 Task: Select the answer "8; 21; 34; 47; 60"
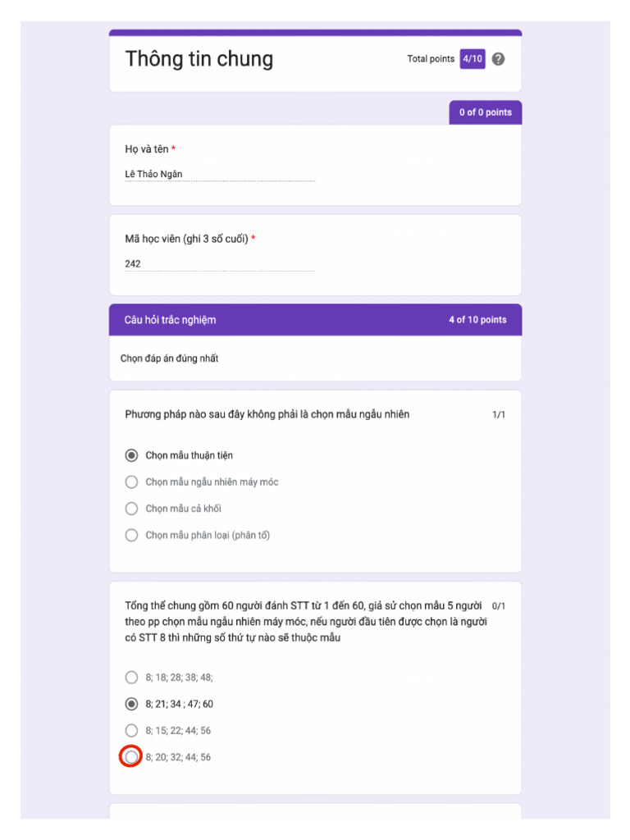[131, 704]
